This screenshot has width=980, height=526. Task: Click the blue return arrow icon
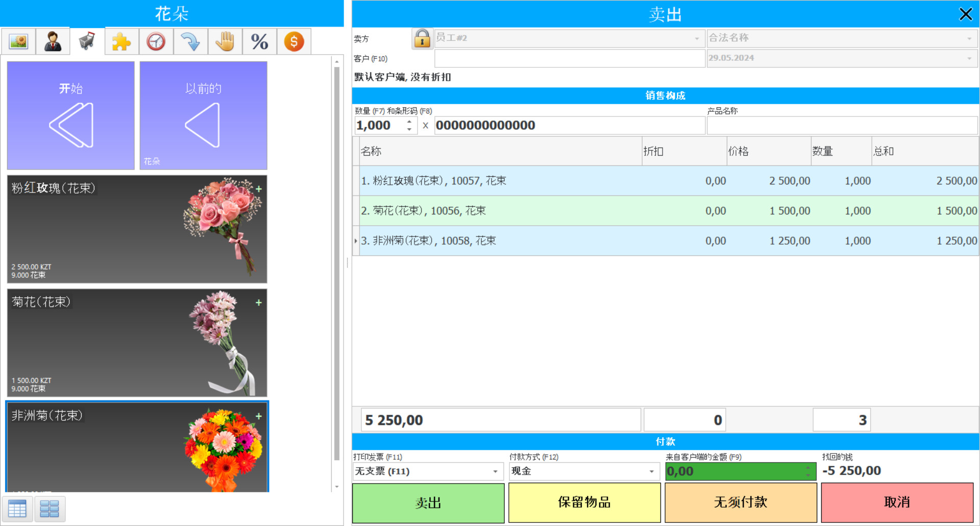coord(190,41)
